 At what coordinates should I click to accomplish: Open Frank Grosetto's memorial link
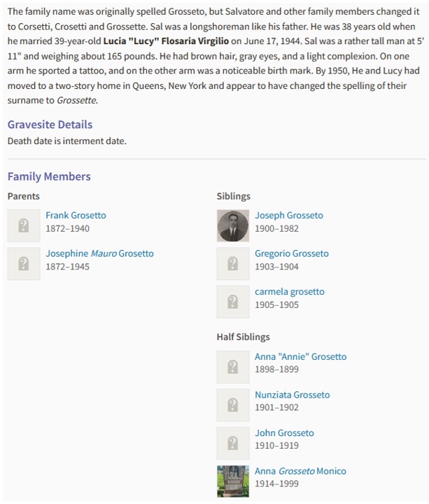point(76,215)
